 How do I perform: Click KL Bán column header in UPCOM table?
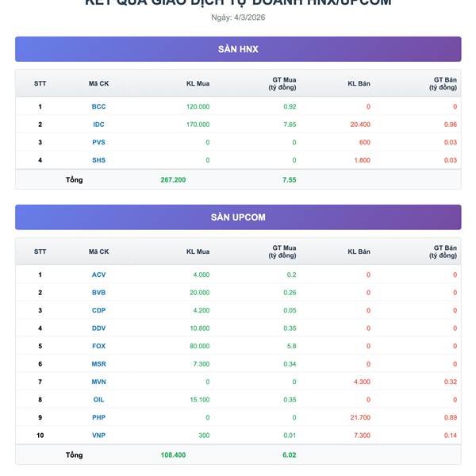pyautogui.click(x=359, y=251)
